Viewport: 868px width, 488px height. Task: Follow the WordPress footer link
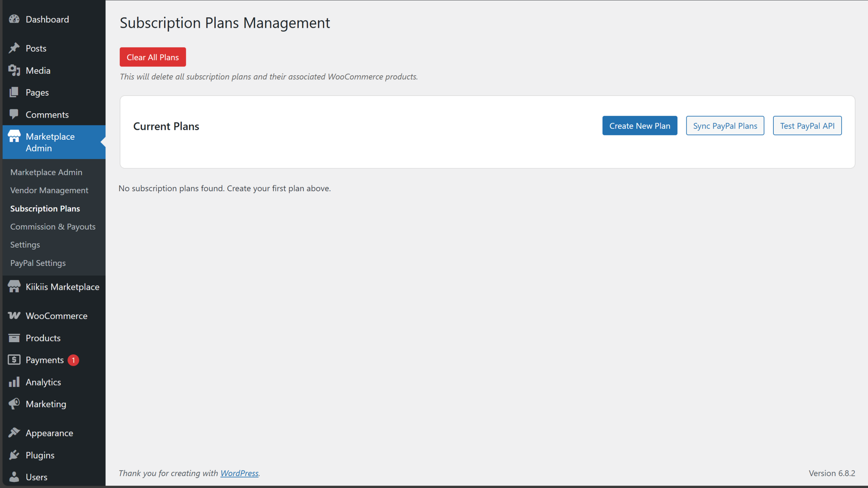point(239,473)
